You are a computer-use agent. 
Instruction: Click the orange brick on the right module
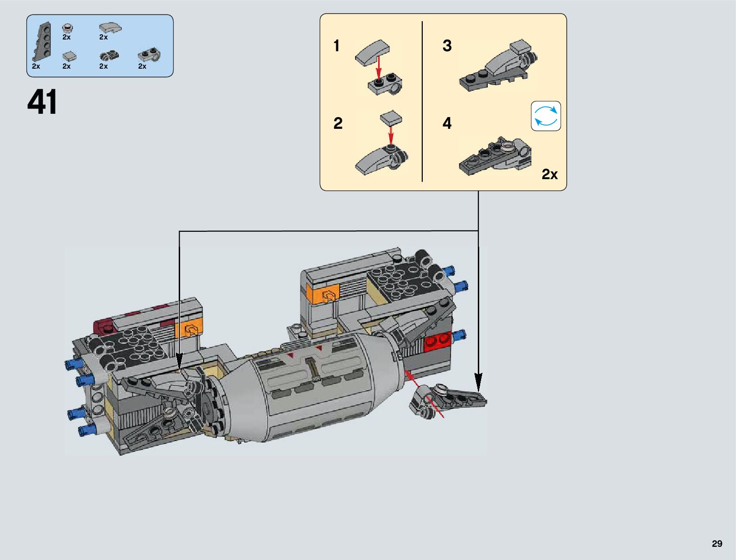(323, 294)
